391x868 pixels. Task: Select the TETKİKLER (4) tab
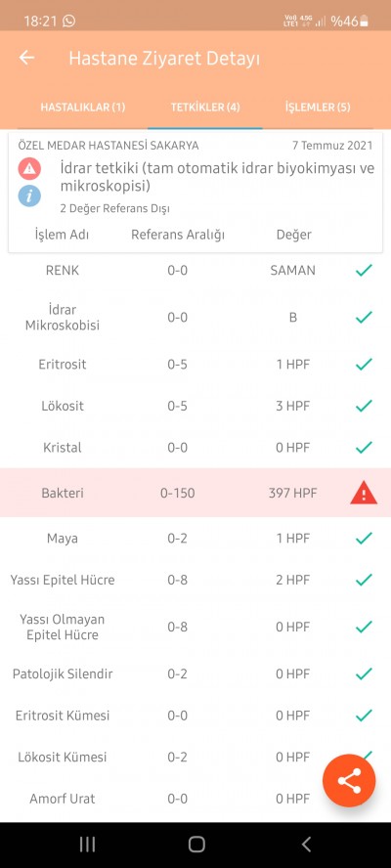point(205,107)
